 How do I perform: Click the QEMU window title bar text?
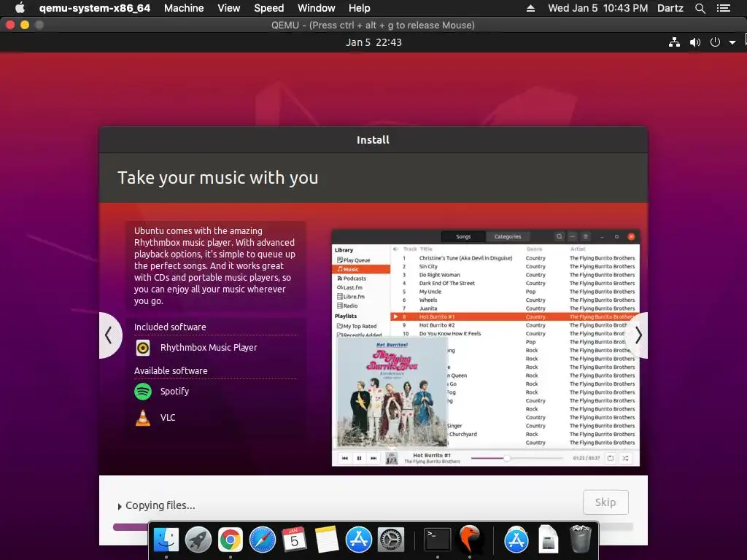coord(373,26)
